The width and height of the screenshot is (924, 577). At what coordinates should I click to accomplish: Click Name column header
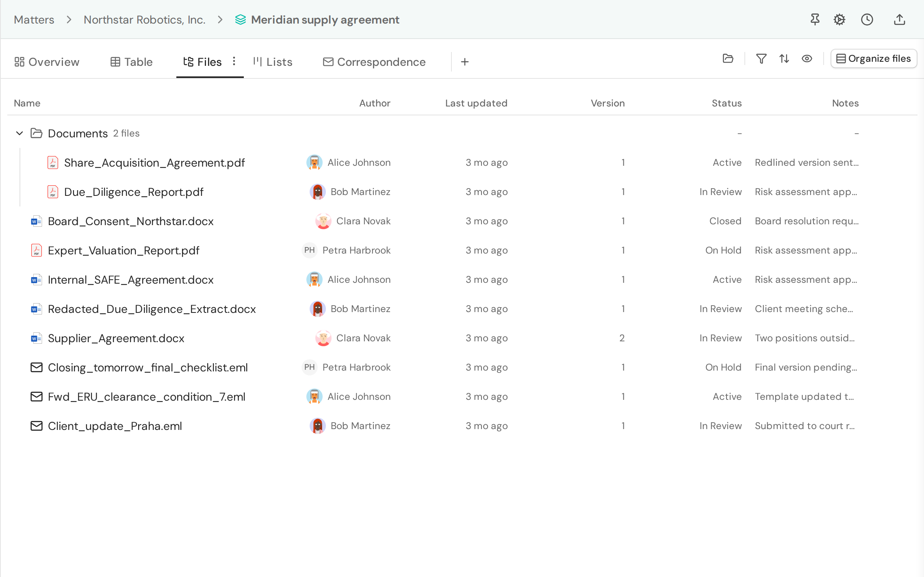click(27, 103)
